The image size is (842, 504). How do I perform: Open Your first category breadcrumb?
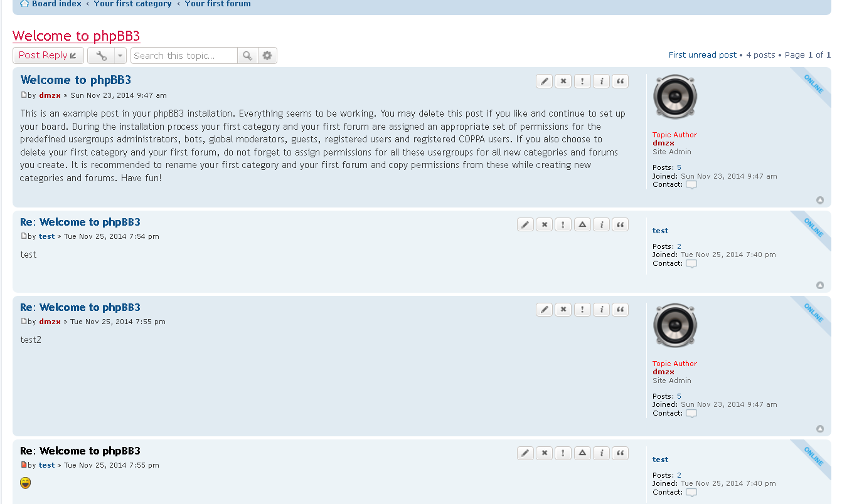[x=132, y=4]
